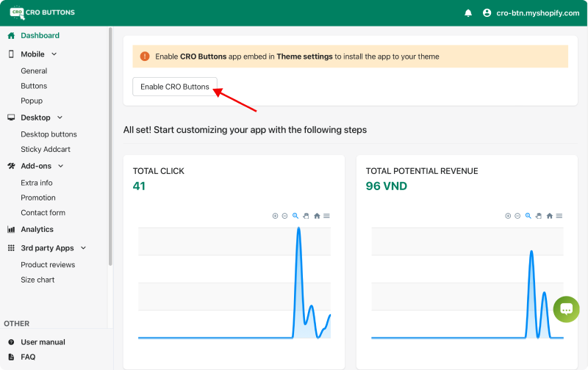Activate selection zoom on Total Potential Revenue chart
This screenshot has height=370, width=588.
(x=528, y=216)
